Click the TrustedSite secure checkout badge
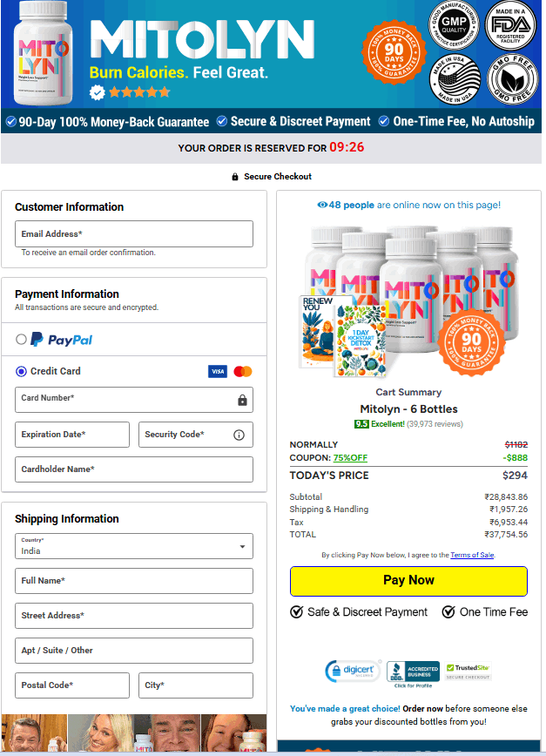The image size is (546, 756). click(x=468, y=672)
